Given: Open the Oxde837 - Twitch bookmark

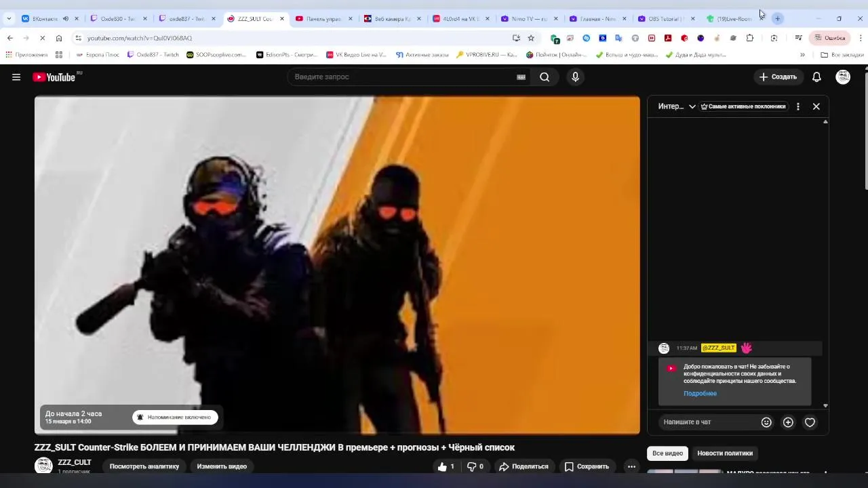Looking at the screenshot, I should [x=153, y=55].
